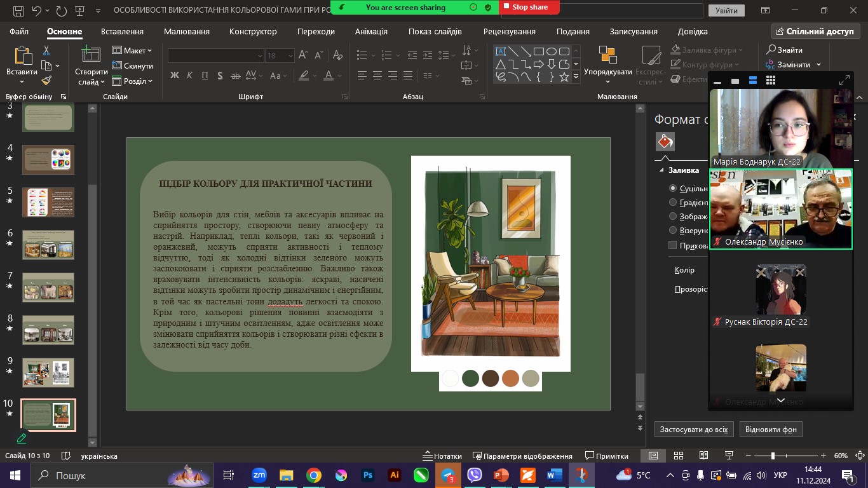The width and height of the screenshot is (868, 488).
Task: Select the 5-point star shape
Action: coord(564,77)
